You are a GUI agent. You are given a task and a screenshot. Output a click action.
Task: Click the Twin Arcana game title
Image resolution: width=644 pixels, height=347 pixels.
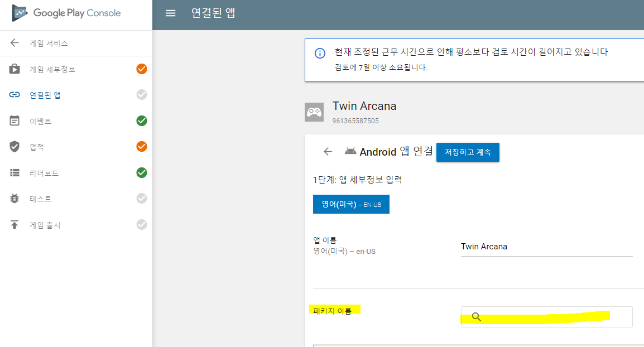tap(364, 106)
